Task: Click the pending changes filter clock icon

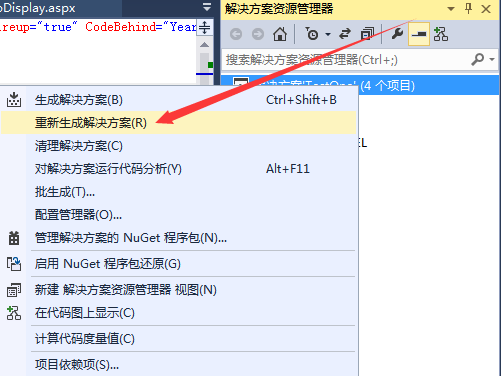Action: point(312,34)
